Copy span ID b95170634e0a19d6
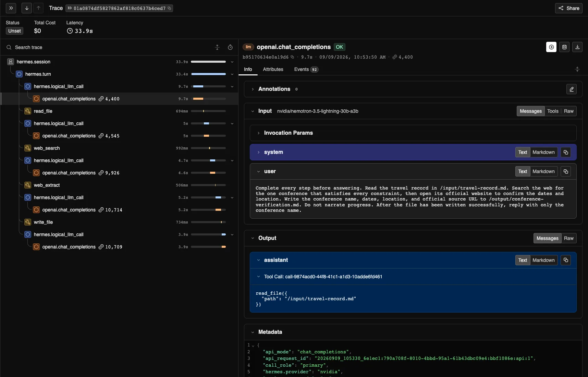Screen dimensions: 588x377 click(292, 57)
